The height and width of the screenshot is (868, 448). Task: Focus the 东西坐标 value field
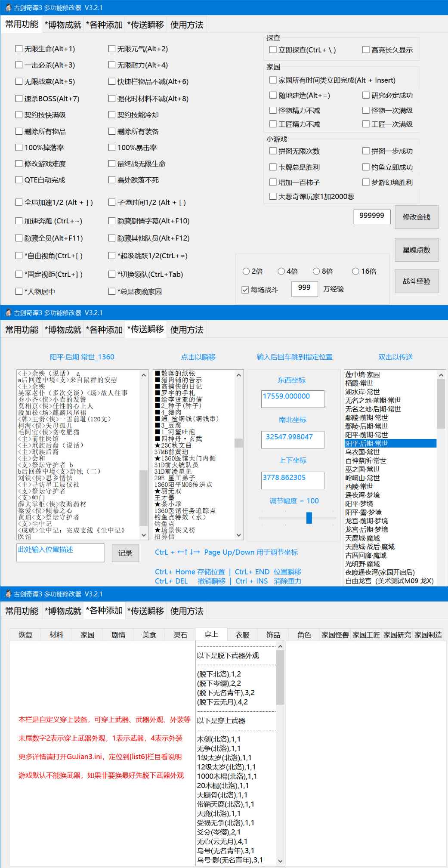[x=292, y=398]
